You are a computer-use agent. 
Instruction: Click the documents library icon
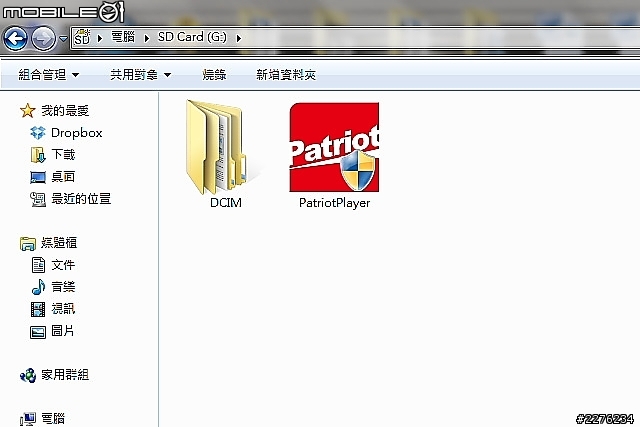coord(38,265)
